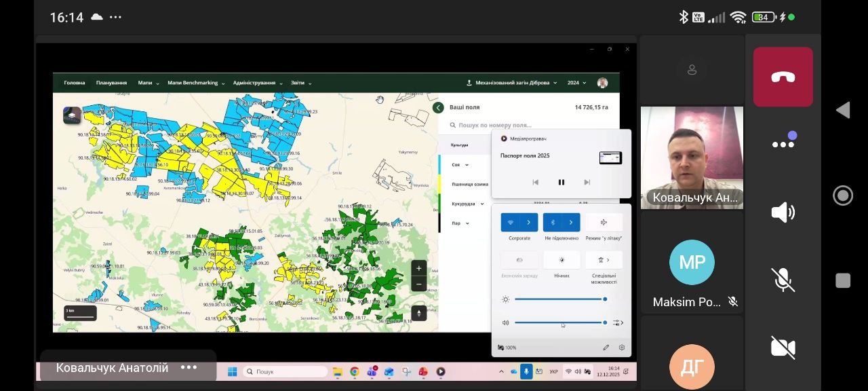868x391 pixels.
Task: Pause the media playback
Action: pos(561,182)
